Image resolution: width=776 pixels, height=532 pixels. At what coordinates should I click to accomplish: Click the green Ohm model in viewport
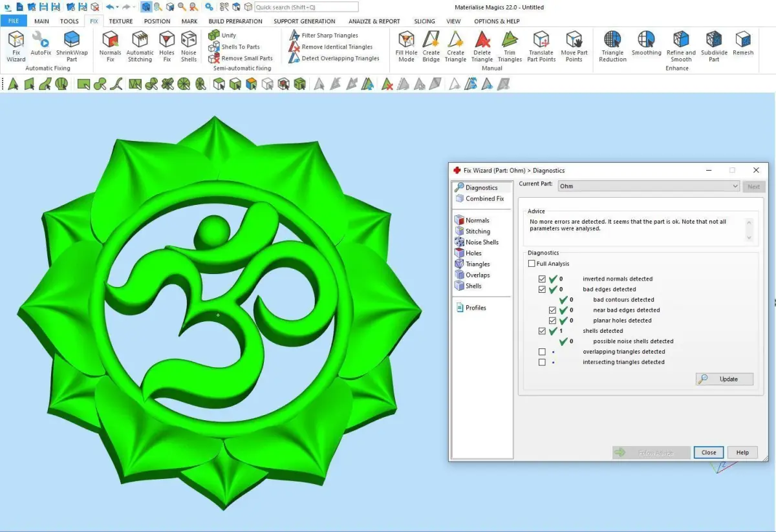(220, 314)
